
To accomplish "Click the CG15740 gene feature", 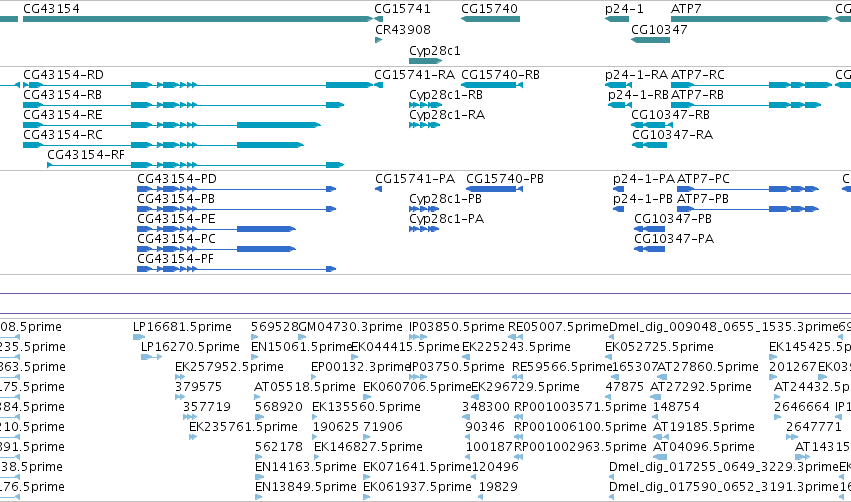I will tap(491, 19).
